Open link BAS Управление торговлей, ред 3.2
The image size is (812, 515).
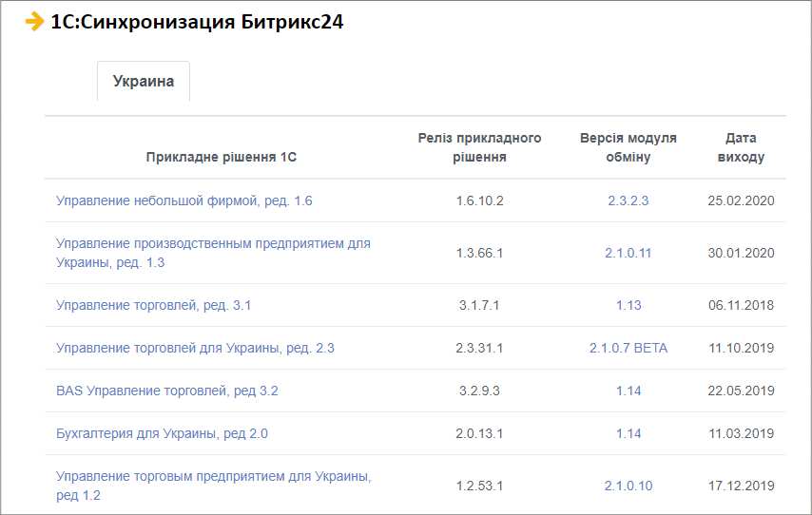click(x=166, y=391)
